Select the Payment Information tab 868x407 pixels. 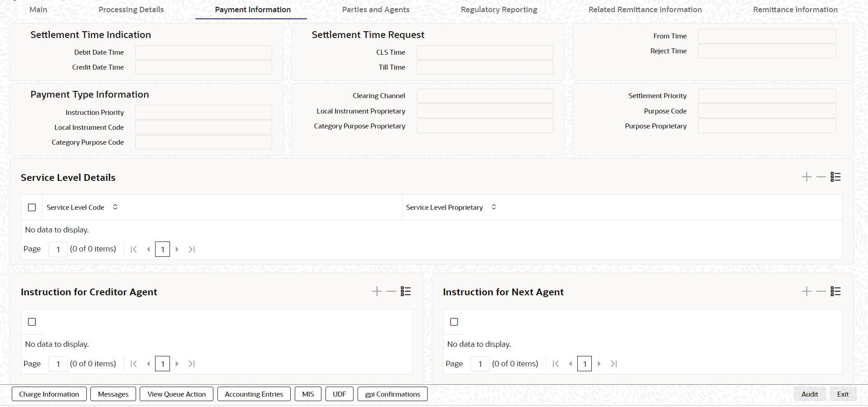[x=253, y=9]
